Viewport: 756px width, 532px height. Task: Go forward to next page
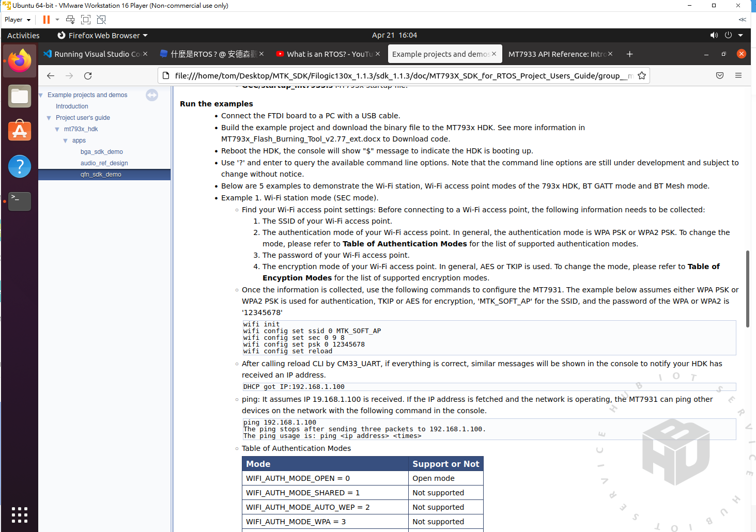coord(69,75)
